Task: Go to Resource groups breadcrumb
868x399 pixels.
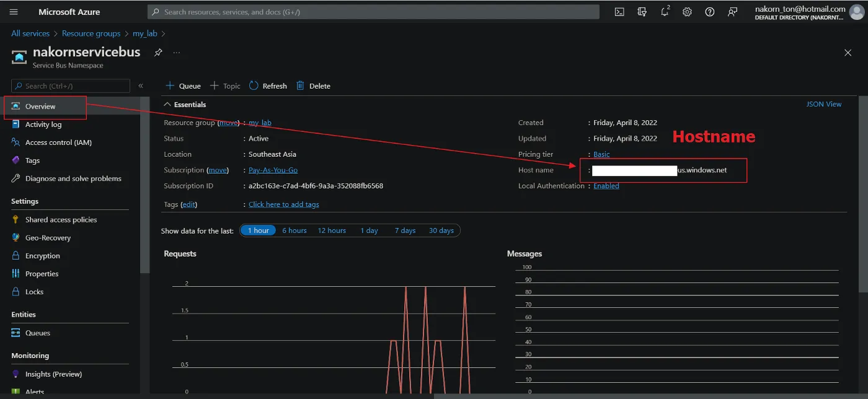Action: click(x=91, y=33)
